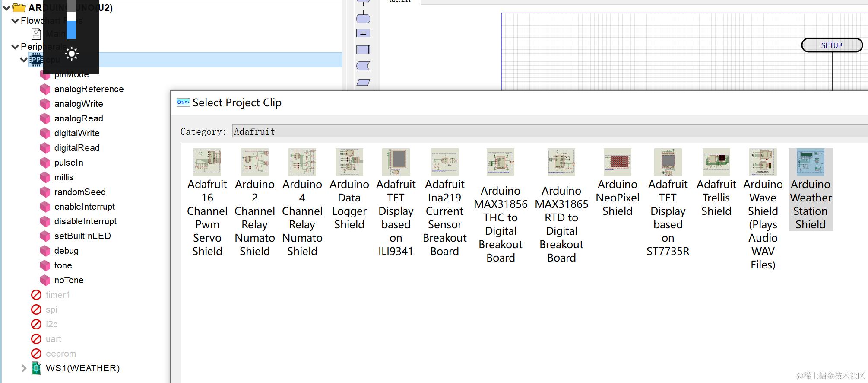The height and width of the screenshot is (383, 868).
Task: Select the analogWrite method in tree
Action: point(79,104)
